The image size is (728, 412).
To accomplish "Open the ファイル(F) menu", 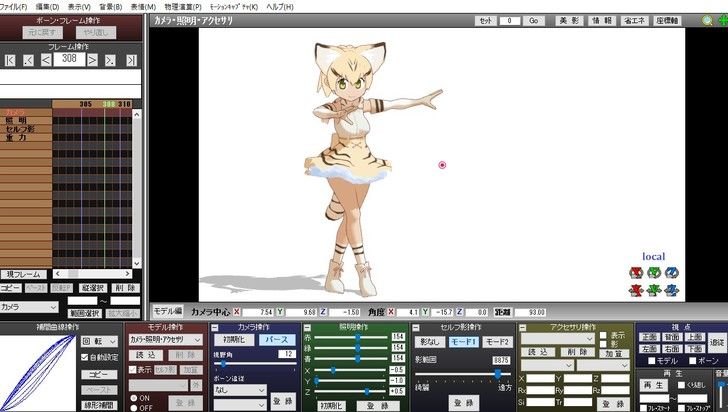I will coord(13,7).
